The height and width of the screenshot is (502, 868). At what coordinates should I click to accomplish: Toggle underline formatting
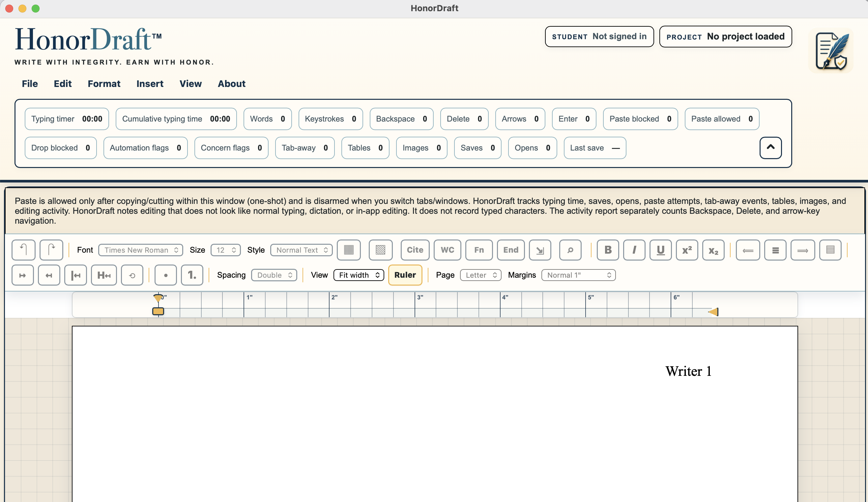pyautogui.click(x=660, y=250)
